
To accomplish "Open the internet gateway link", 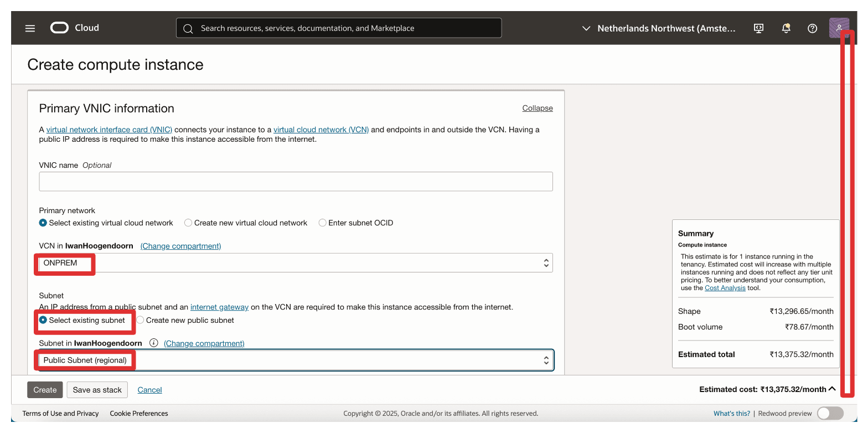I will click(219, 307).
